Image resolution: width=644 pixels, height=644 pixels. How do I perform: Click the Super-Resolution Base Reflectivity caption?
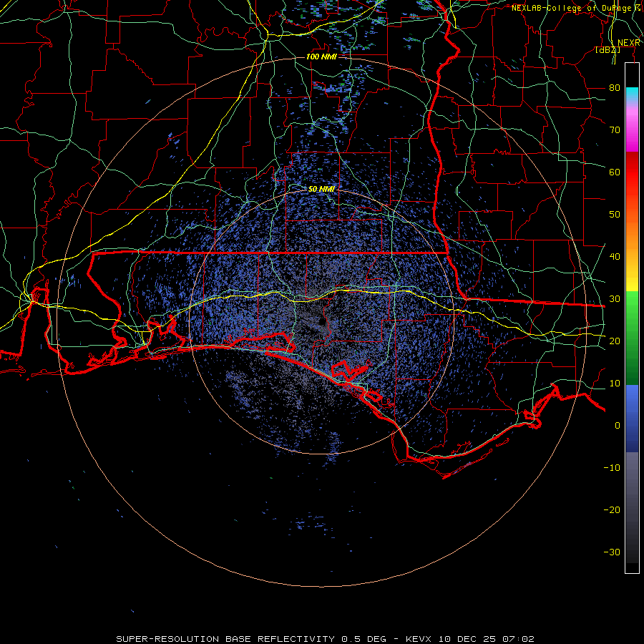(325, 639)
